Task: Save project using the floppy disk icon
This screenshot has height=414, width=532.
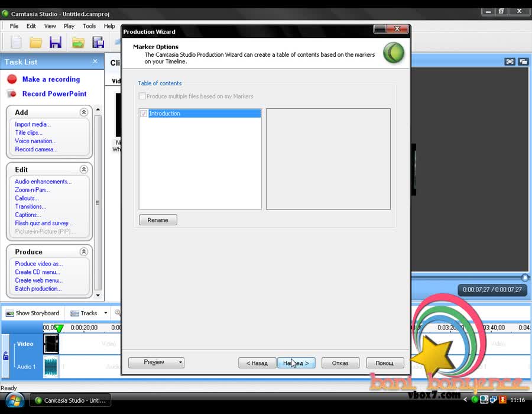Action: 56,42
